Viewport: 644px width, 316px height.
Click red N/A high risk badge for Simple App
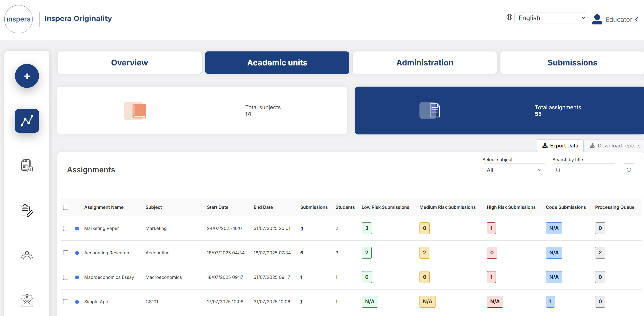[x=495, y=301]
